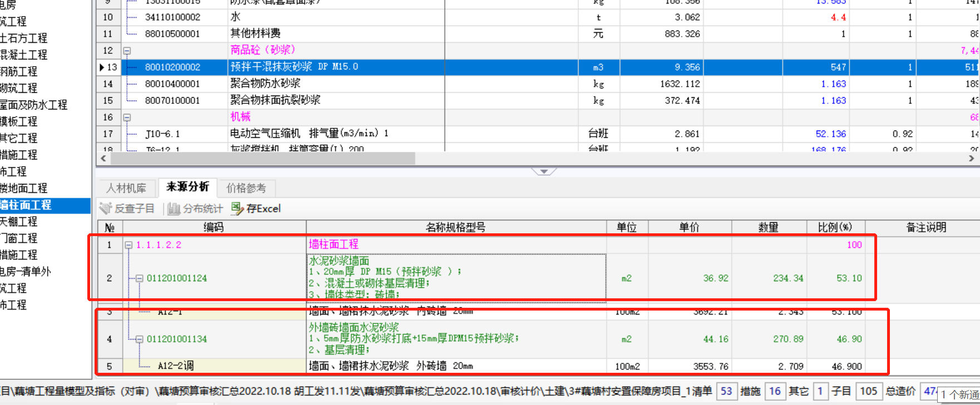Select 钢筋工程 in the left tree
This screenshot has height=405, width=980.
(x=19, y=72)
